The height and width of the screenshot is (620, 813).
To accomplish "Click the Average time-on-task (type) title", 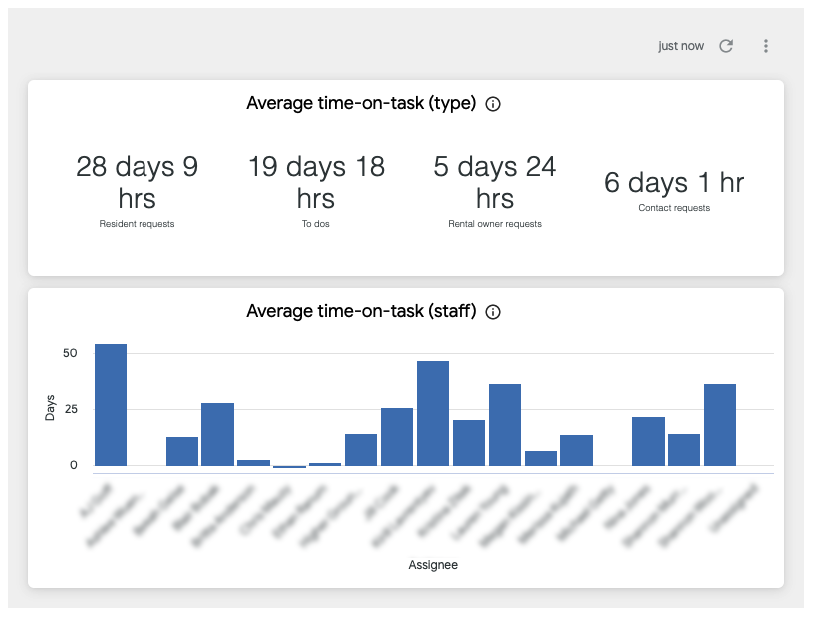I will (x=361, y=103).
